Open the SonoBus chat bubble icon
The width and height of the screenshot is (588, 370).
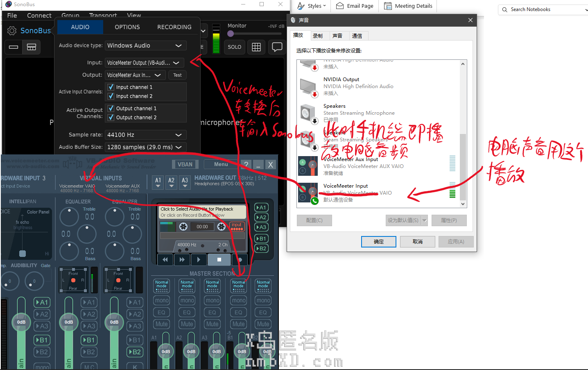point(277,47)
